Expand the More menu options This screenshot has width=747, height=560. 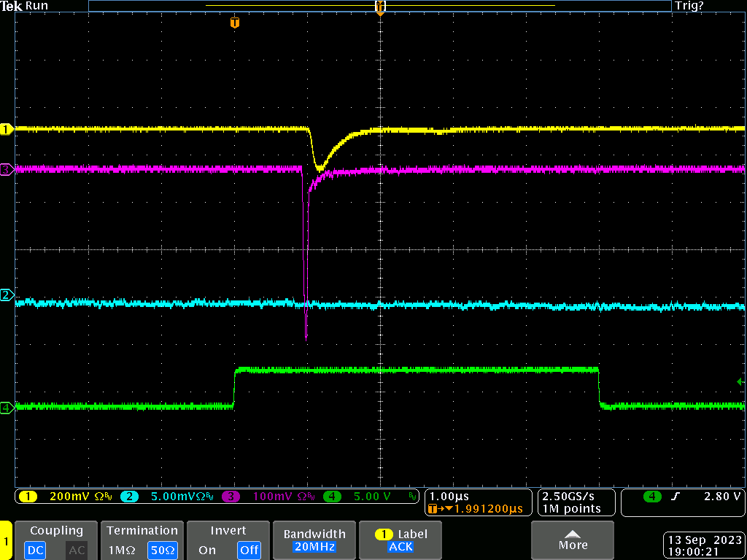[573, 540]
